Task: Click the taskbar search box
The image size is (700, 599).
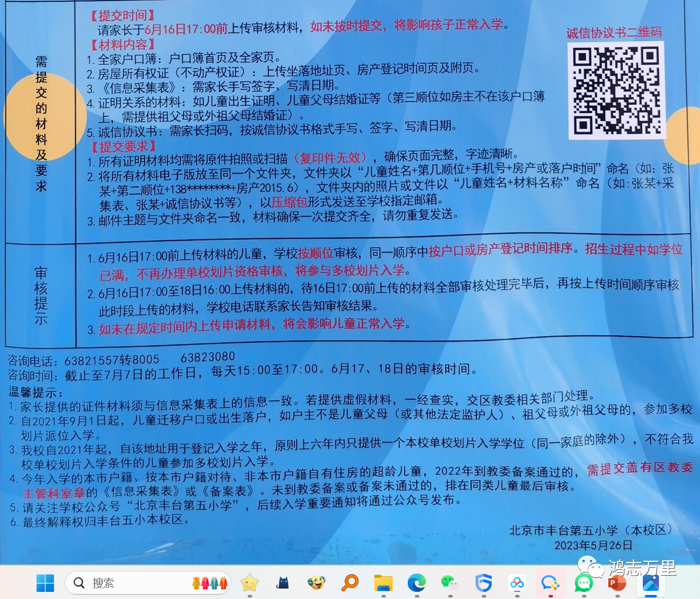Action: 148,583
